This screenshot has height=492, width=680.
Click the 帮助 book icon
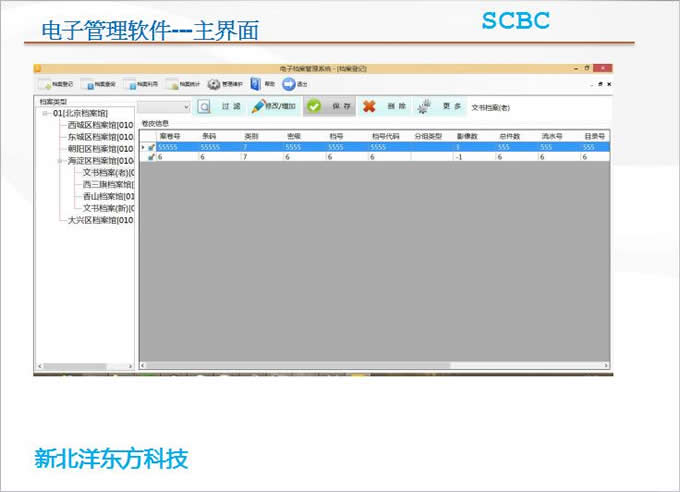[256, 85]
